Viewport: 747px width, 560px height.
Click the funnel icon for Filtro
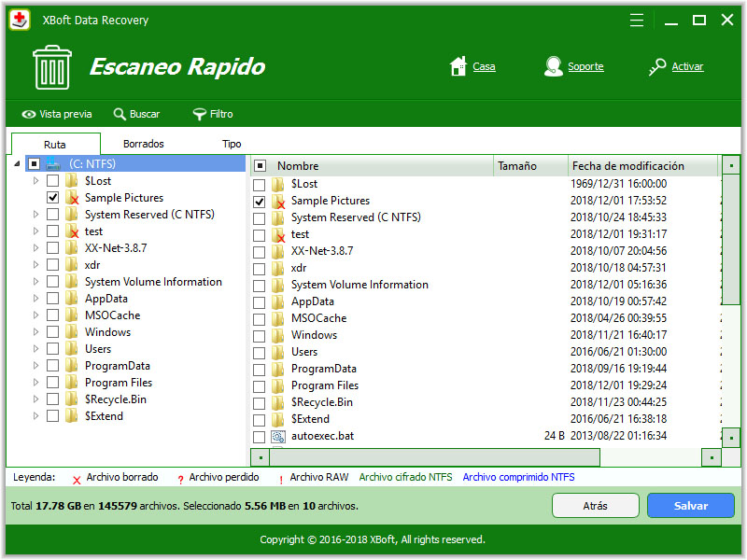[199, 114]
